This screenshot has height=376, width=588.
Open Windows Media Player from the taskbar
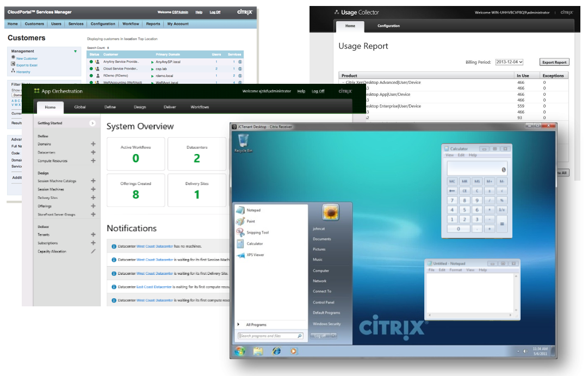(294, 351)
